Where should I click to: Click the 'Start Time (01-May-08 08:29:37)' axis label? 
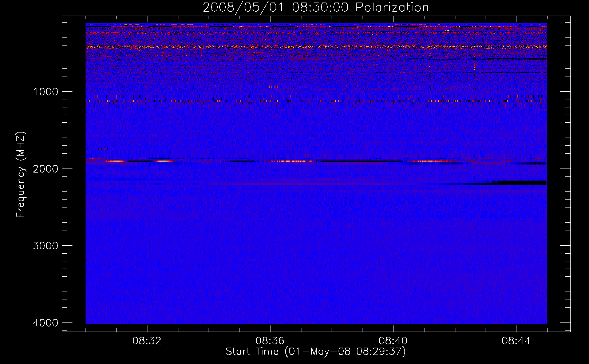tap(316, 352)
